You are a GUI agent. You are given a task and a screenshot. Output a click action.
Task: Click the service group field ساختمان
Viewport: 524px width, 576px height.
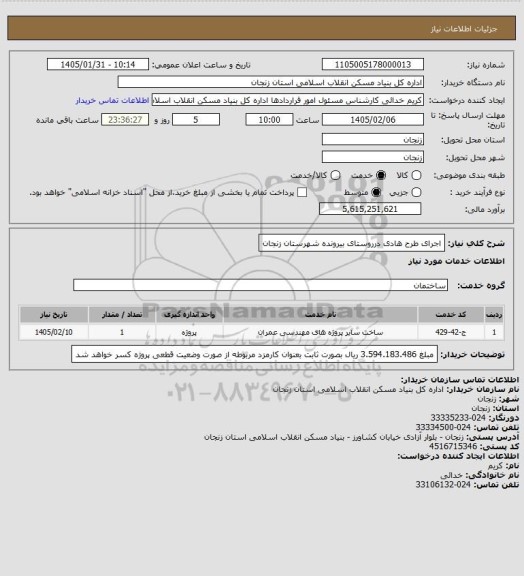point(261,285)
